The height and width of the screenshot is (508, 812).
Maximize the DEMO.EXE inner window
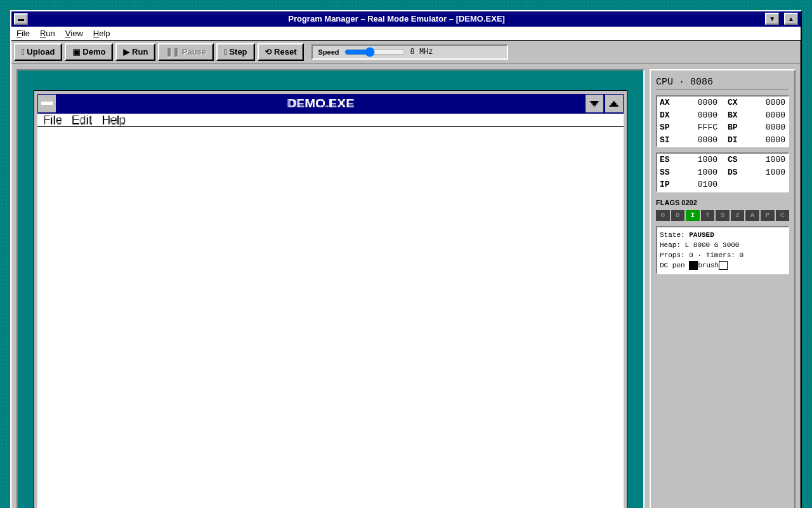pyautogui.click(x=614, y=104)
